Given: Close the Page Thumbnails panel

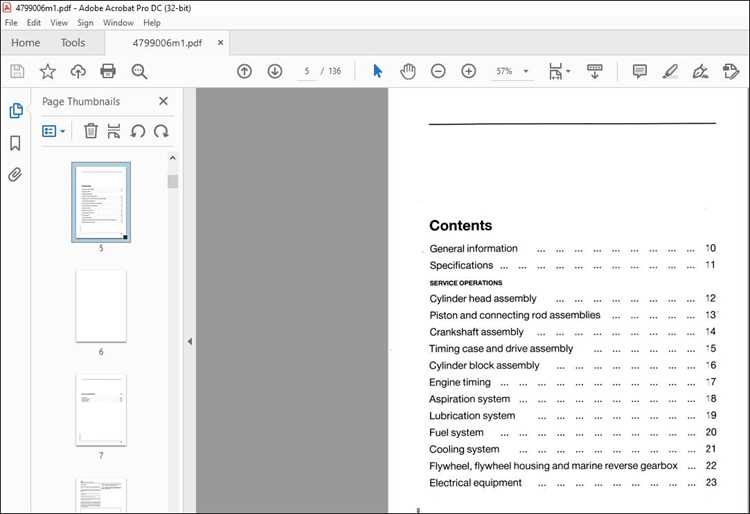Looking at the screenshot, I should [x=163, y=101].
